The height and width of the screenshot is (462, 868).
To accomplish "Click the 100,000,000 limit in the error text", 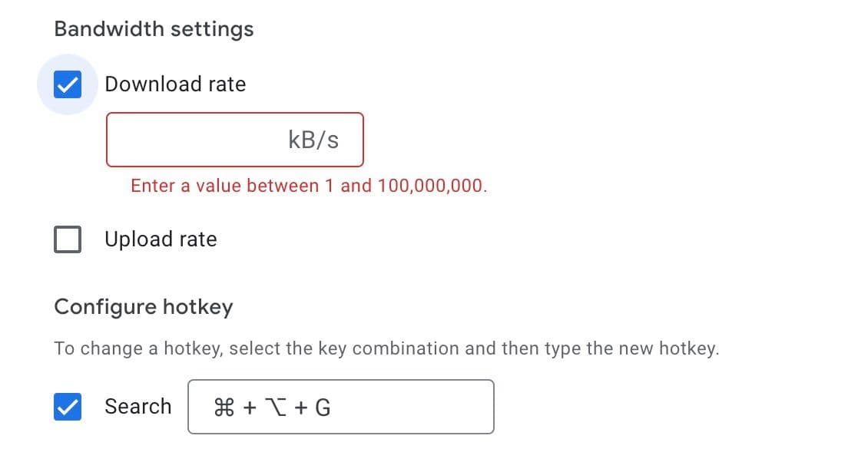I will tap(432, 186).
